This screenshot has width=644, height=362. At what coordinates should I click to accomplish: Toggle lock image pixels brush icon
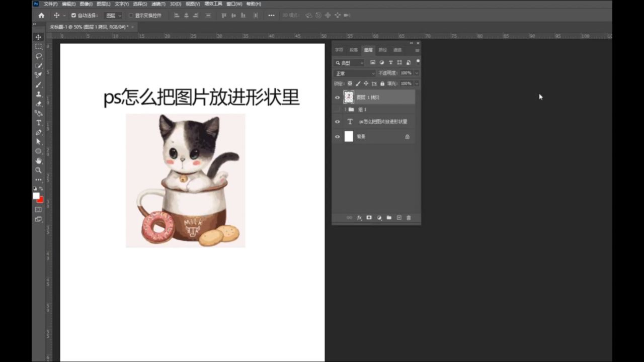pyautogui.click(x=358, y=83)
